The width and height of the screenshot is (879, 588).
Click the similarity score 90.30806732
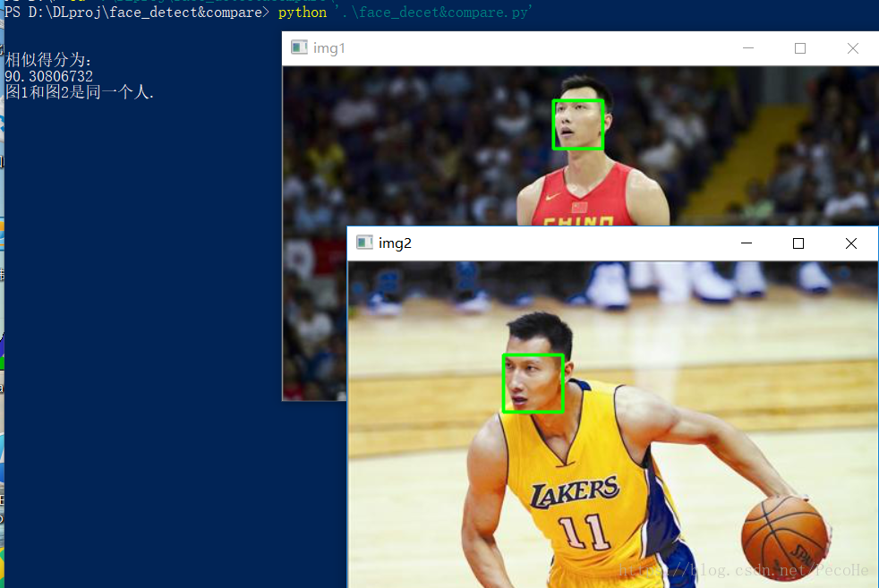point(48,76)
